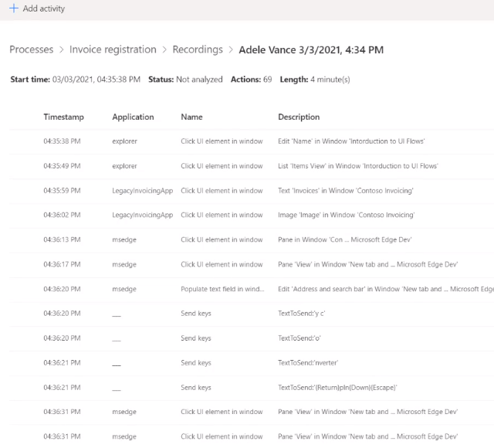Image resolution: width=494 pixels, height=448 pixels.
Task: Click the Length value 4 minute(s)
Action: 330,80
